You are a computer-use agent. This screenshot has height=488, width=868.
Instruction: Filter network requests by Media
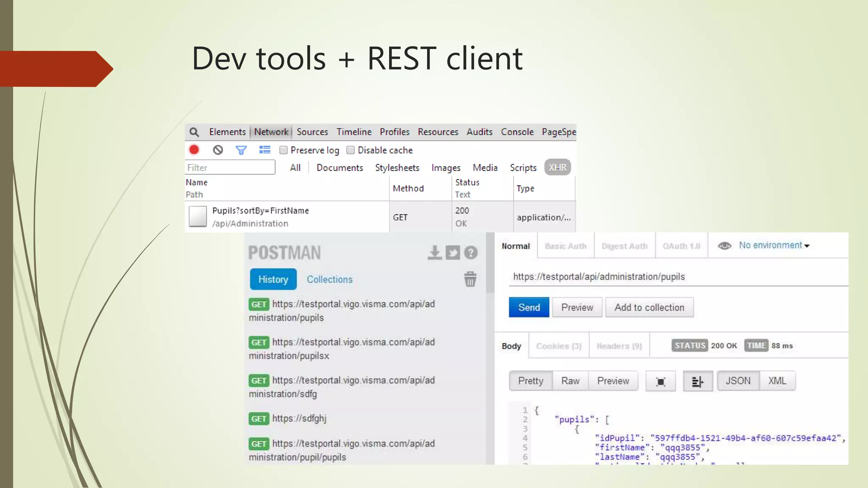pyautogui.click(x=485, y=168)
